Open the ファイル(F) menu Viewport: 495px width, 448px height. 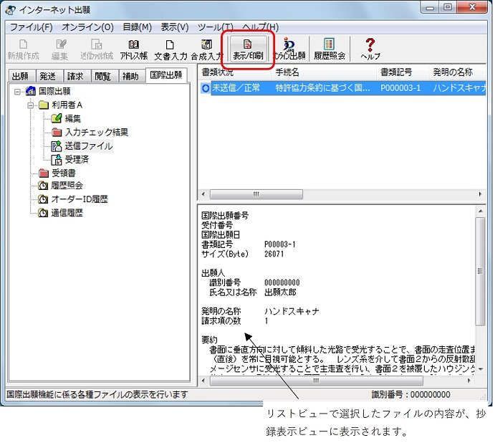(x=31, y=27)
